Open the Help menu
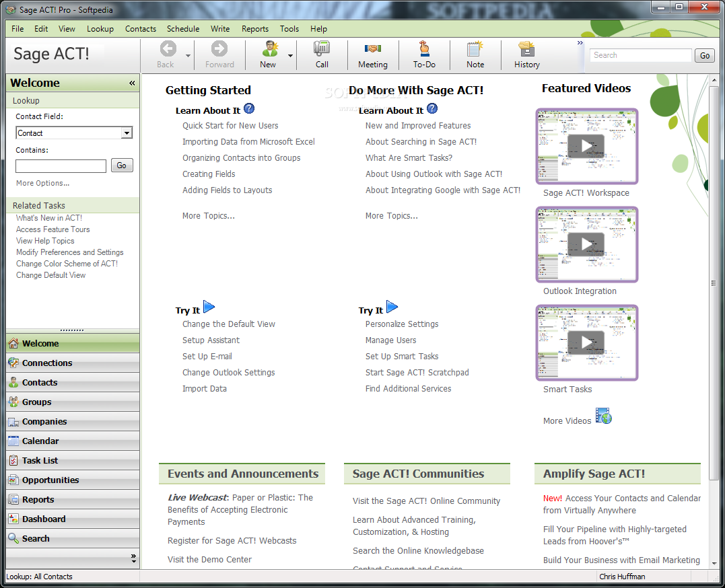725x588 pixels. point(318,29)
